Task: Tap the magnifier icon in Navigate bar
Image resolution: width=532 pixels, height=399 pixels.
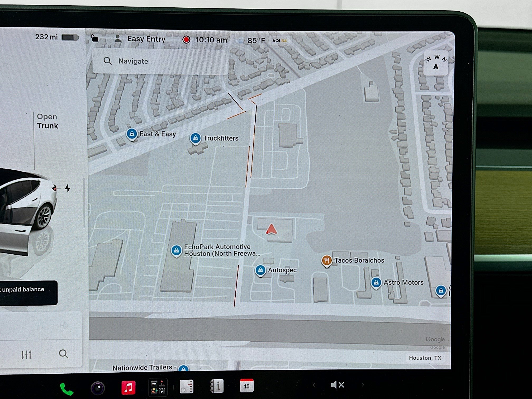Action: 107,61
